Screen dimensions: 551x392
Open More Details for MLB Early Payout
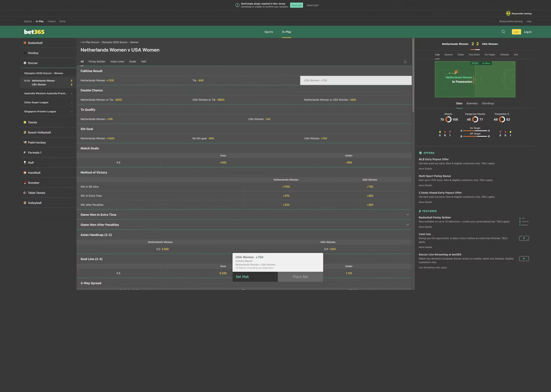point(425,169)
